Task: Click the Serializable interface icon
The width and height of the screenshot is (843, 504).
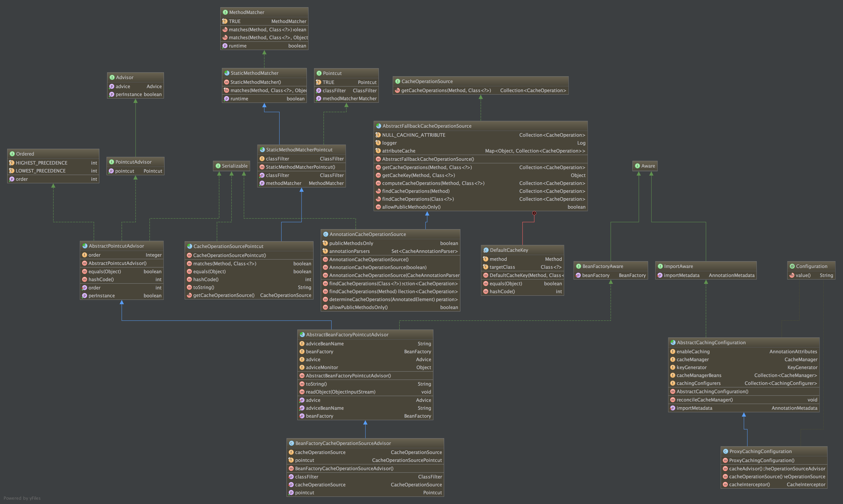Action: 218,166
